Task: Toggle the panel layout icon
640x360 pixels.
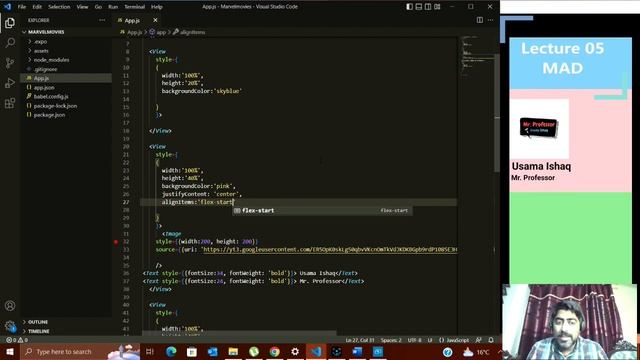Action: click(419, 7)
